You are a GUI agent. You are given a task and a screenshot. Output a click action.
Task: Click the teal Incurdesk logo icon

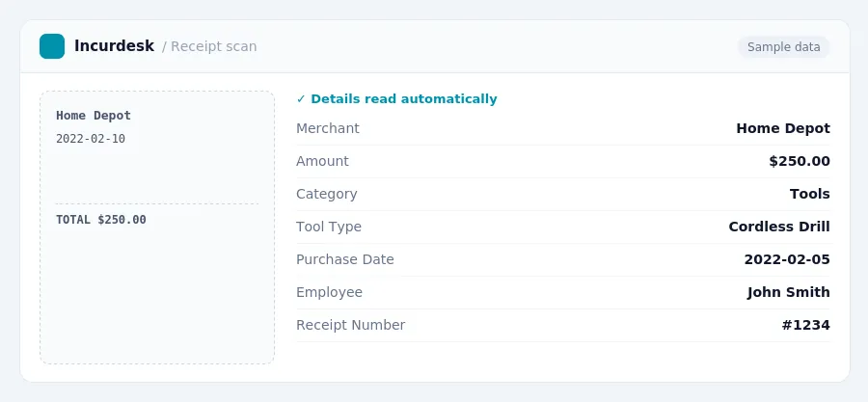[52, 46]
